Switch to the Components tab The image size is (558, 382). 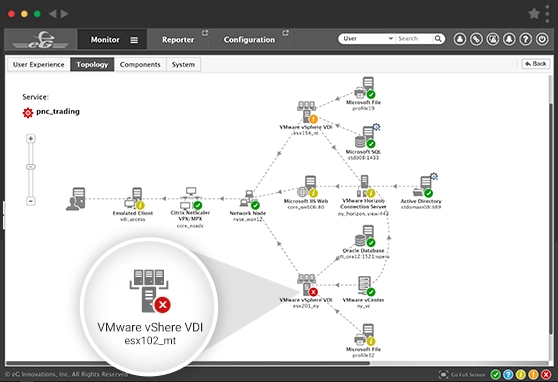(x=140, y=64)
